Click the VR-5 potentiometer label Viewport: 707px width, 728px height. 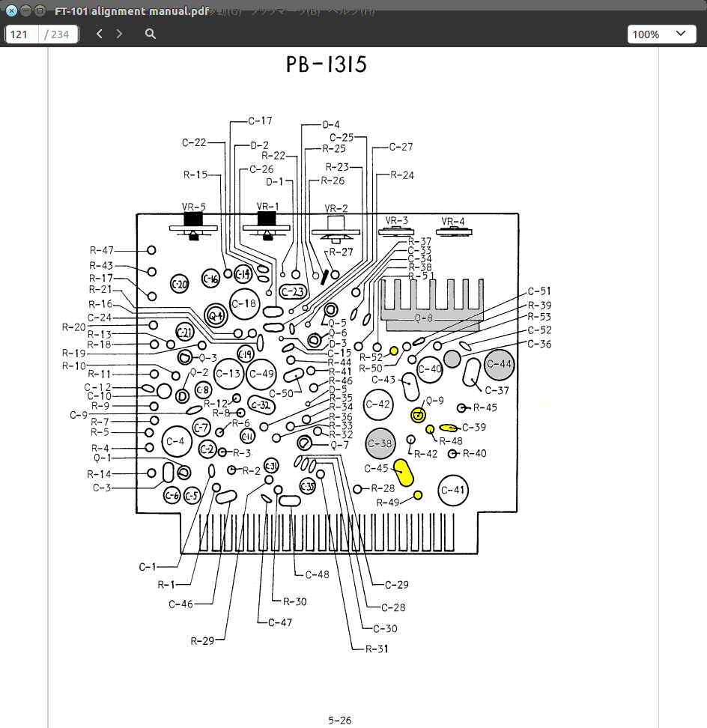(193, 207)
